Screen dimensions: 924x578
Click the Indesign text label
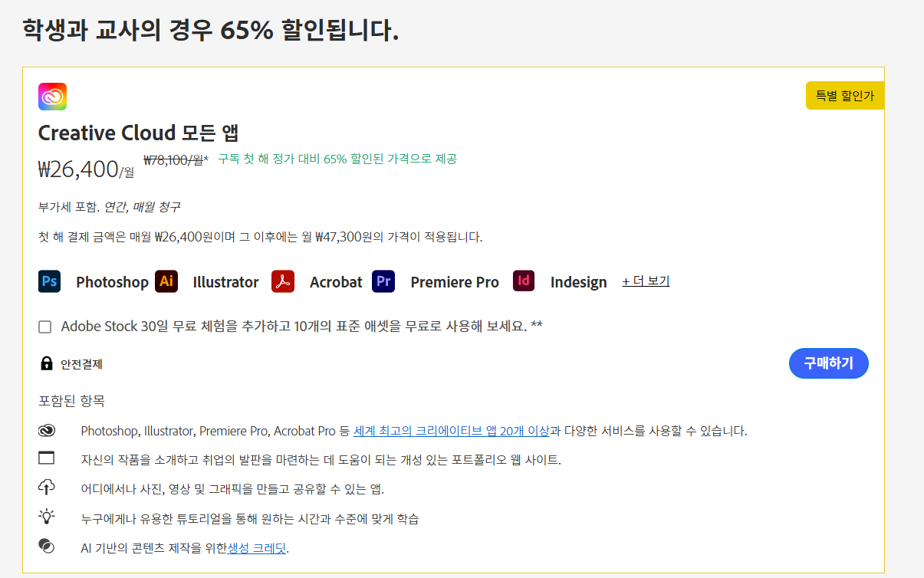[579, 282]
